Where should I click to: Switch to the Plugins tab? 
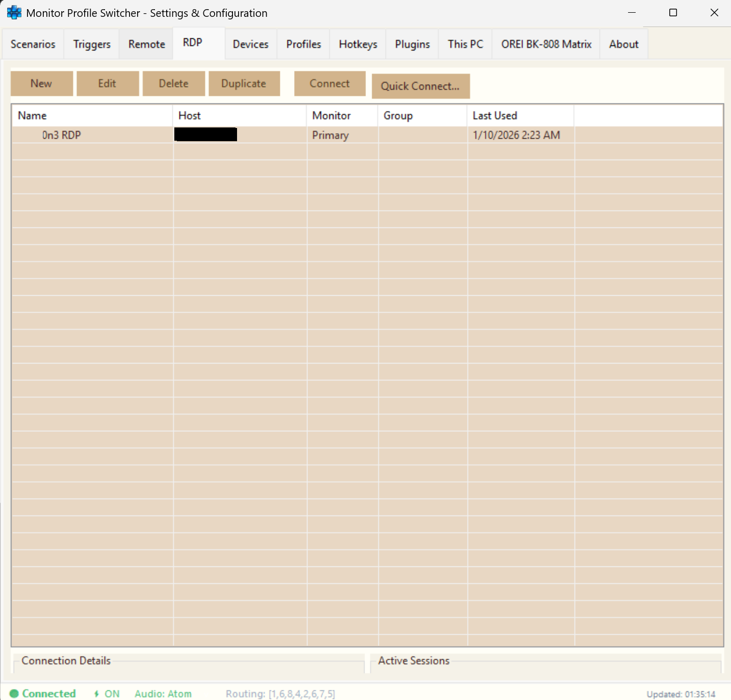pos(412,44)
